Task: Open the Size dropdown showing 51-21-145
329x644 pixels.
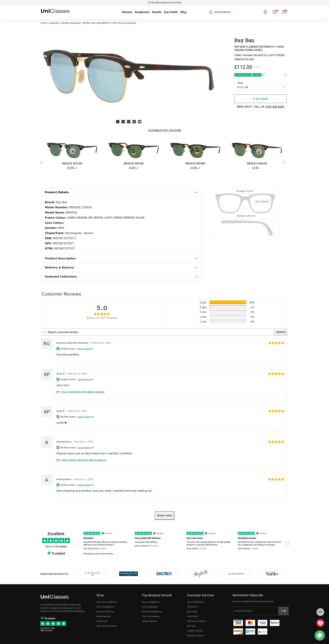Action: coord(260,87)
